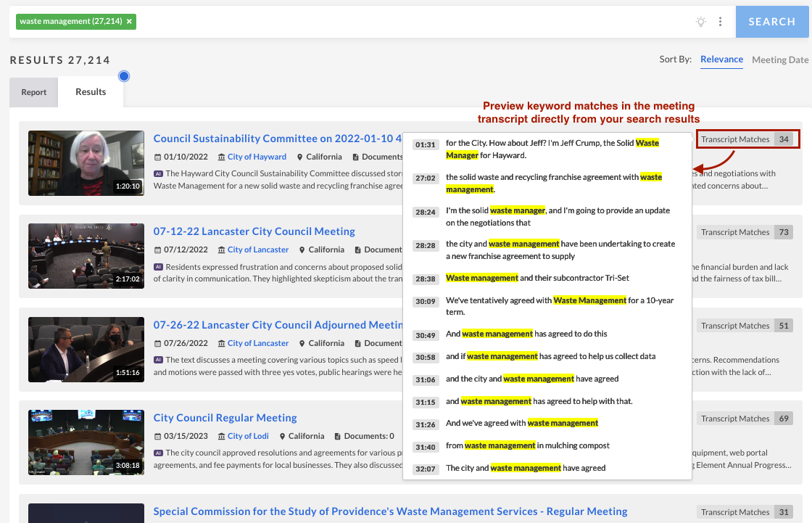Click the AI summary badge in 07-12-22 Lancaster result
This screenshot has height=523, width=812.
pos(159,267)
